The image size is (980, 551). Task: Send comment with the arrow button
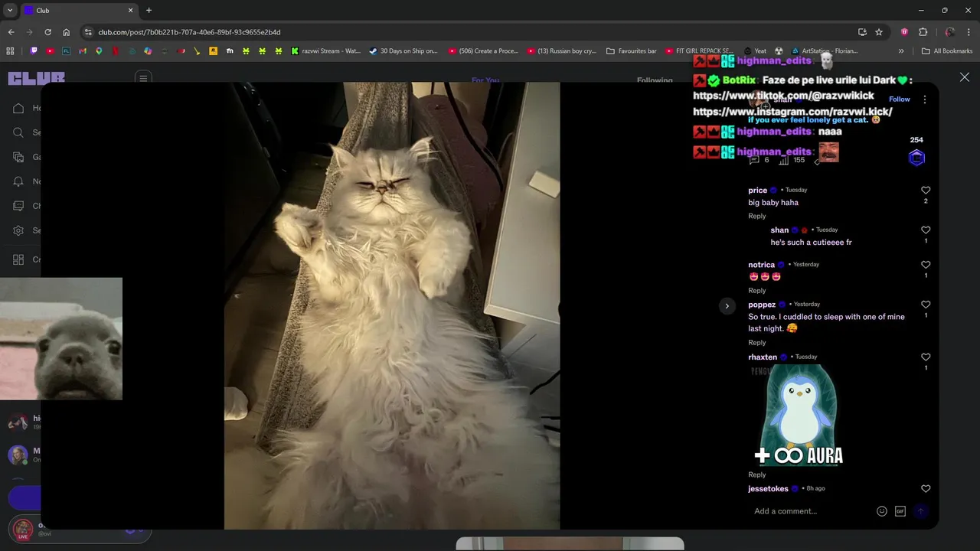[920, 511]
